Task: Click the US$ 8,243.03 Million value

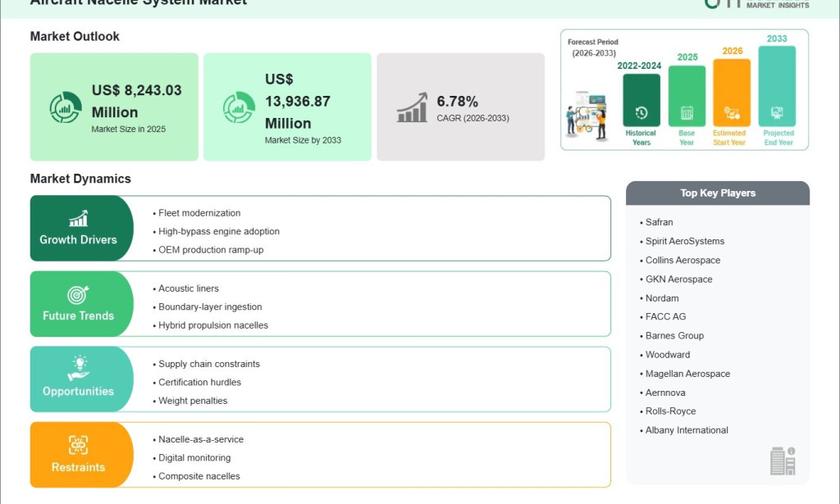Action: pyautogui.click(x=137, y=101)
